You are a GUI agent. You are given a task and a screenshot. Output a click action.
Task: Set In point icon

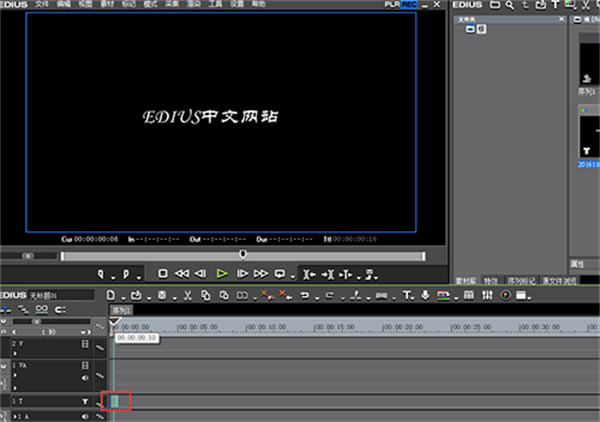101,274
